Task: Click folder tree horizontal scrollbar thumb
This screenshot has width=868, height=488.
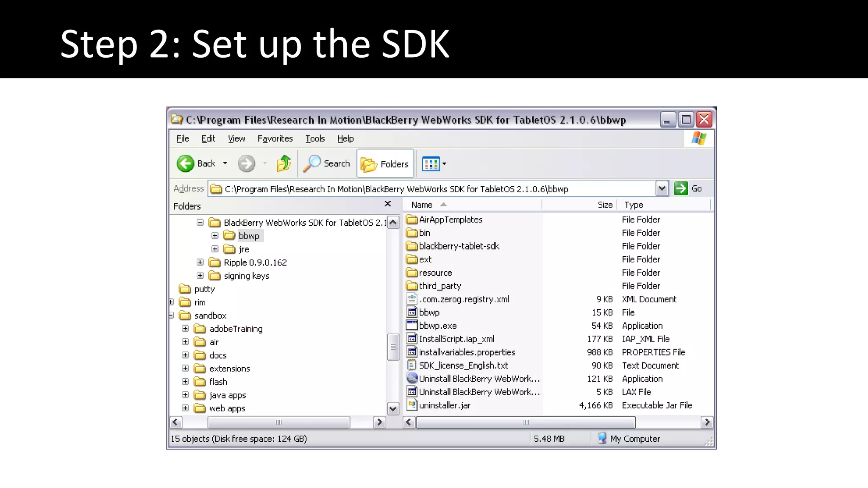Action: (278, 422)
